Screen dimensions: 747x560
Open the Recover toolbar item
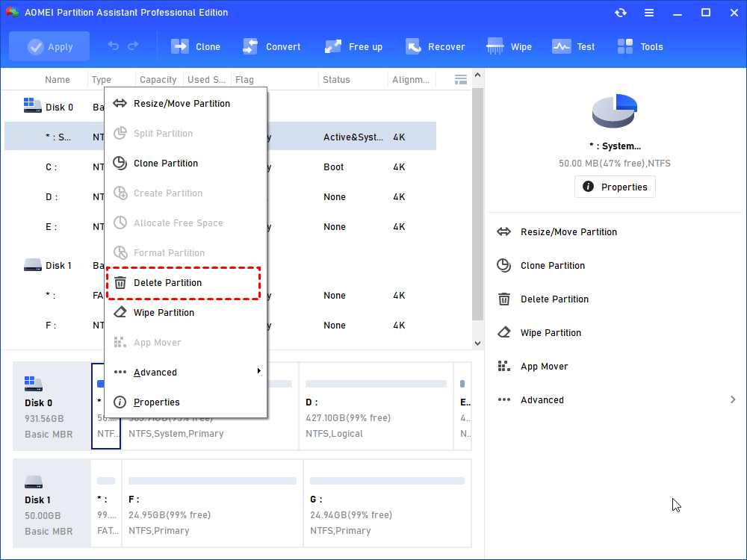[435, 46]
